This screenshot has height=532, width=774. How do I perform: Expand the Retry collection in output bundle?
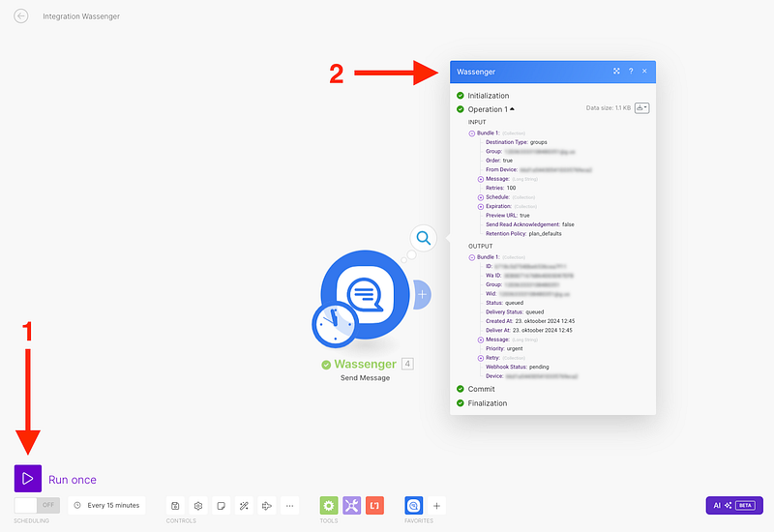[x=481, y=358]
